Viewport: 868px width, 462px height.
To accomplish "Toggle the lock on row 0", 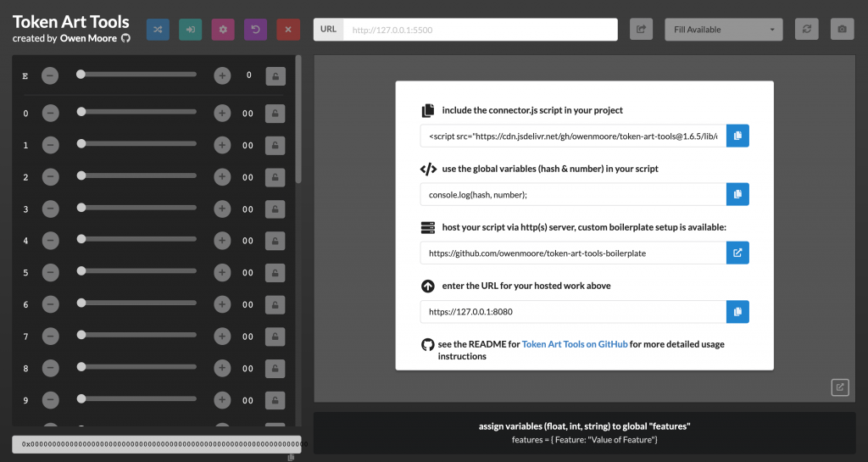I will pyautogui.click(x=275, y=114).
